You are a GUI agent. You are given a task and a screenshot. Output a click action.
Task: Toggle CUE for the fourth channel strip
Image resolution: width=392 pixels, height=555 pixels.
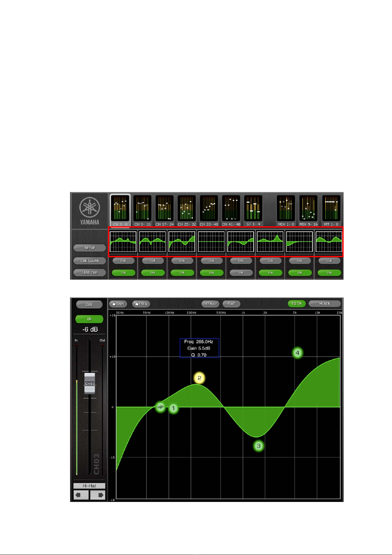click(212, 261)
